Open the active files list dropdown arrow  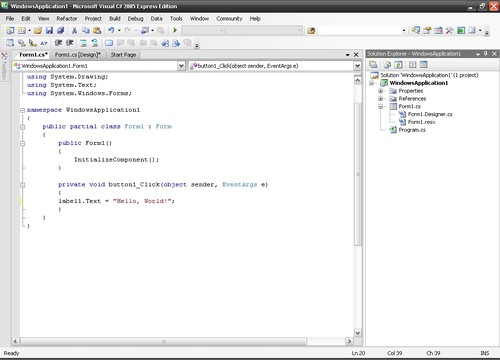pos(347,55)
